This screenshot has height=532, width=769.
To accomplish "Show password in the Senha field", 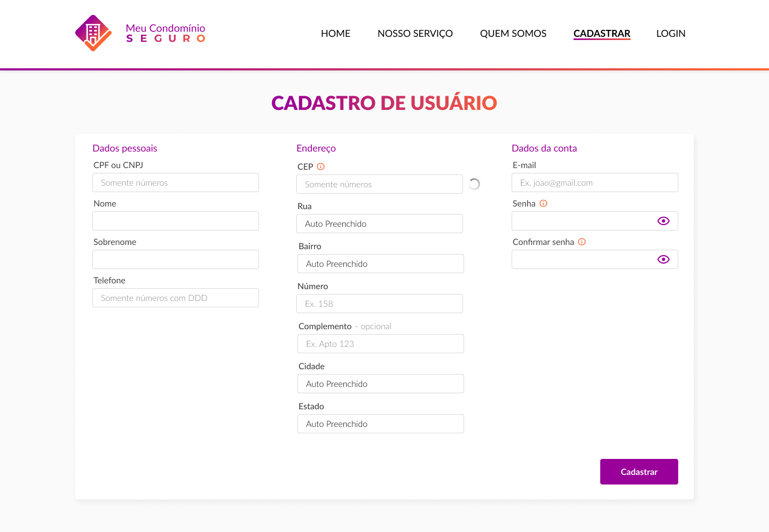I will coord(663,221).
